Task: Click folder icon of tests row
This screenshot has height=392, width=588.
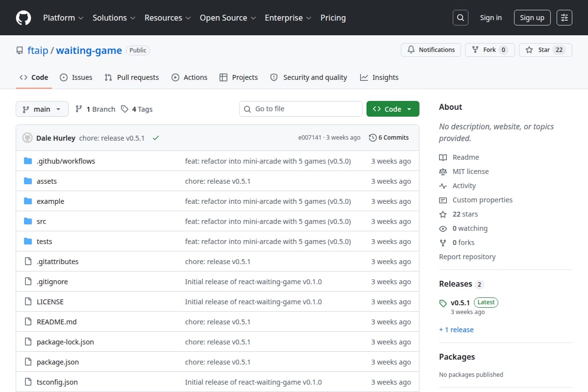Action: click(x=28, y=241)
